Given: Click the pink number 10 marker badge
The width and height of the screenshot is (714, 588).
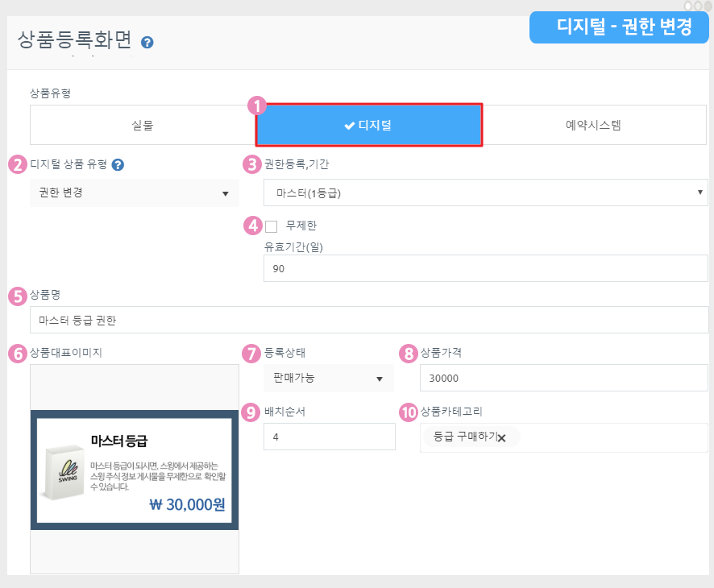Looking at the screenshot, I should pyautogui.click(x=409, y=412).
